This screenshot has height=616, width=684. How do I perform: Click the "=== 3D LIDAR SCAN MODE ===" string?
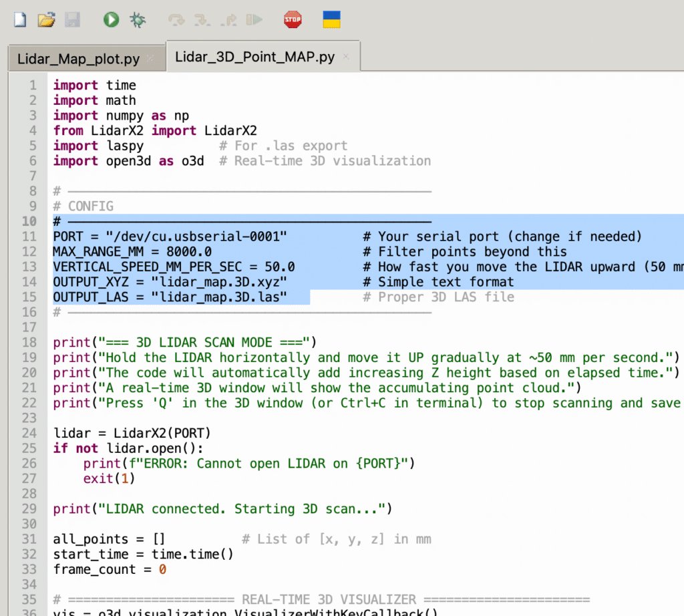pos(204,343)
